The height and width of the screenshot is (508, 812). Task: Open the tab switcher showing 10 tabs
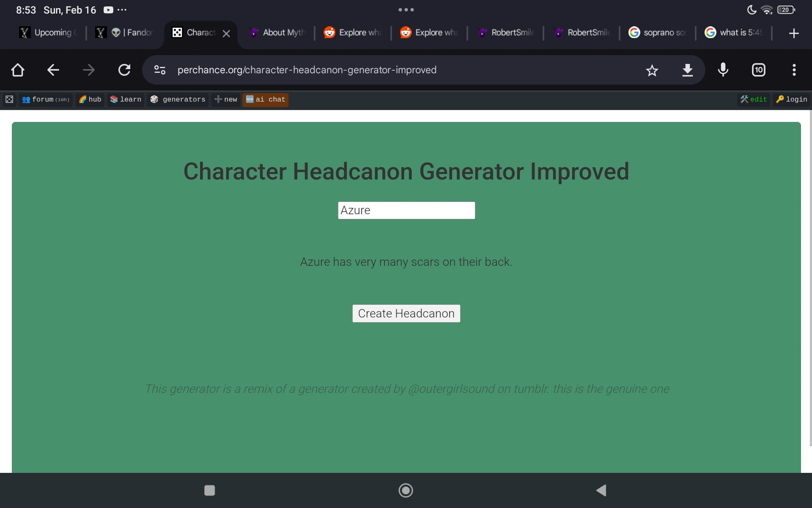point(758,70)
